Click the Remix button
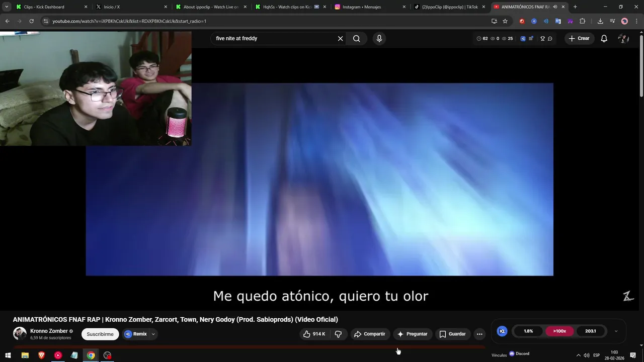 click(135, 334)
